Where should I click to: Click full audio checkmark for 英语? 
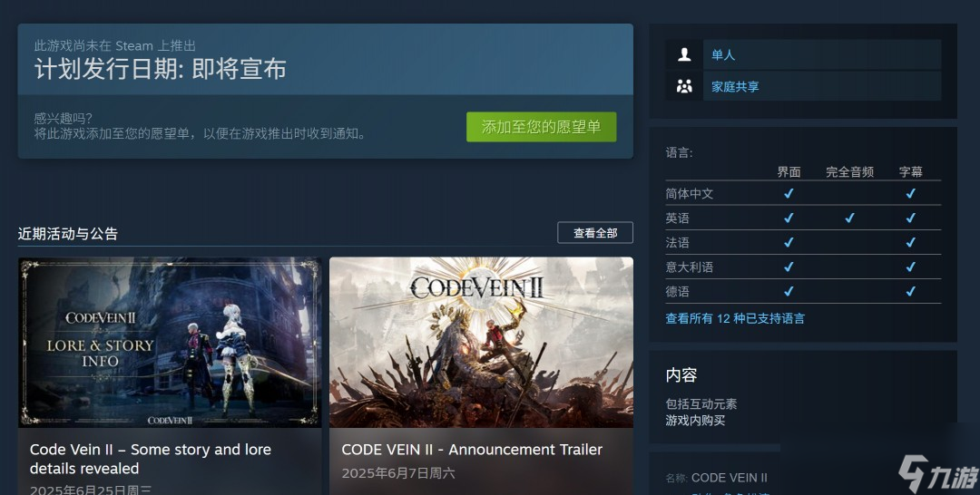coord(849,218)
